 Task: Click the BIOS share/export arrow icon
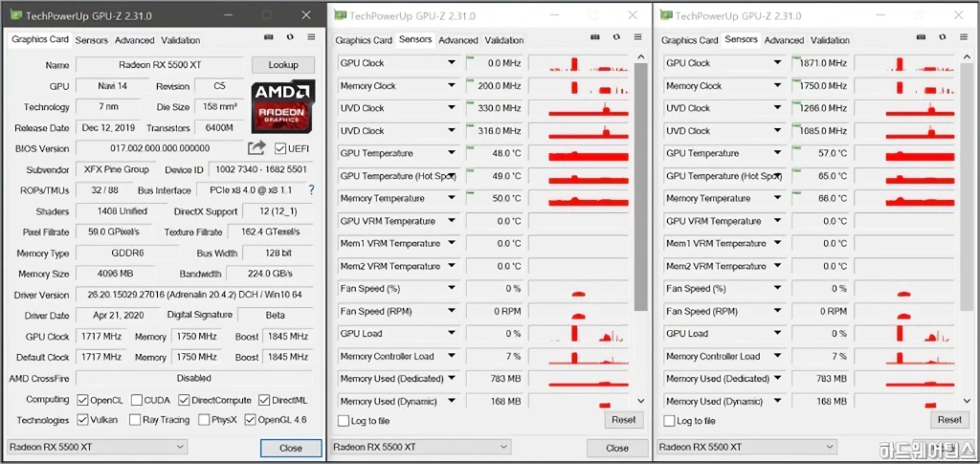pos(256,148)
